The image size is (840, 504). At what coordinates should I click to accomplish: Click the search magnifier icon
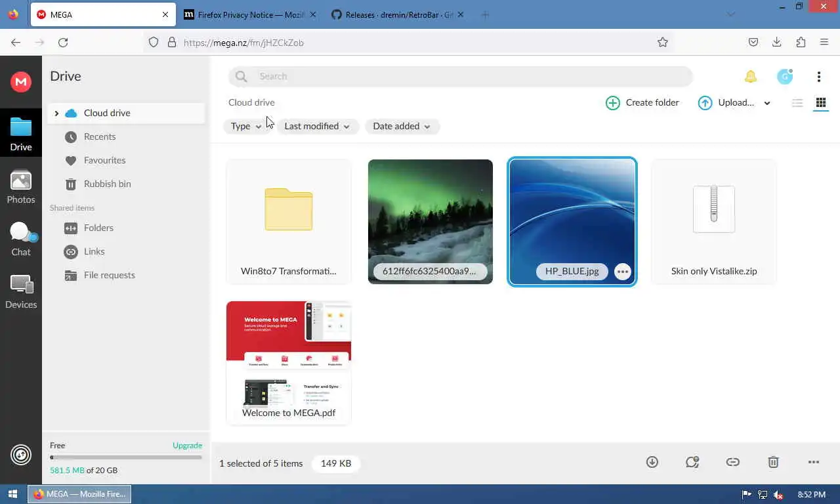pos(241,77)
